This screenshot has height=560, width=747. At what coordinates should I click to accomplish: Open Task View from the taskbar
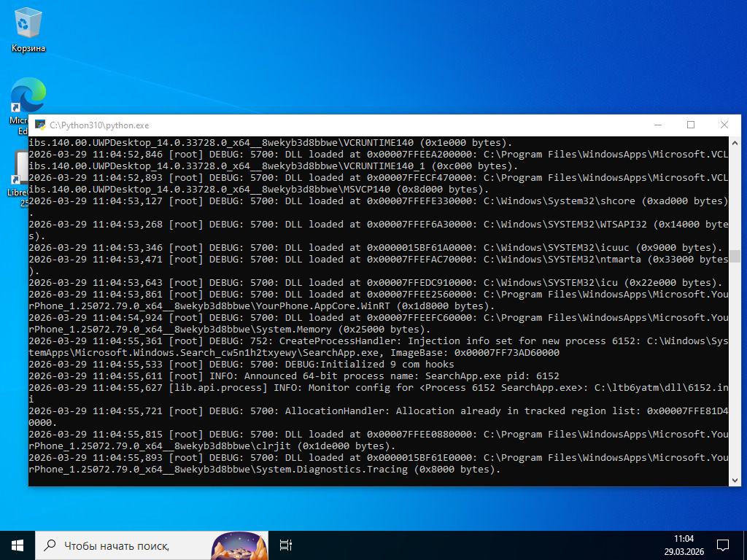[286, 545]
